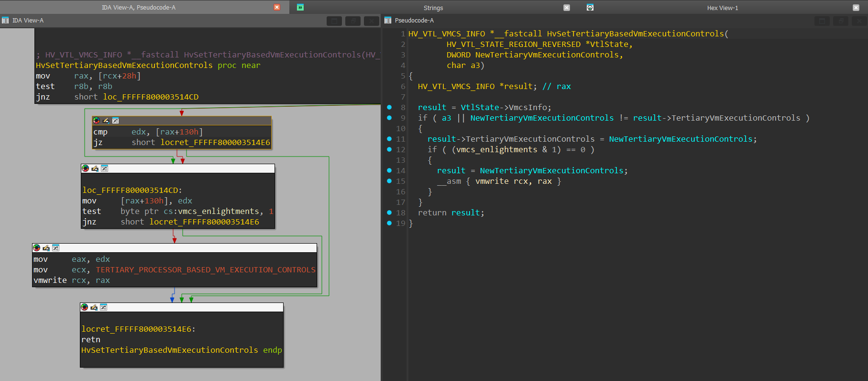
Task: Click edit icon on locret_FFFFF800003514E6 block
Action: point(94,307)
